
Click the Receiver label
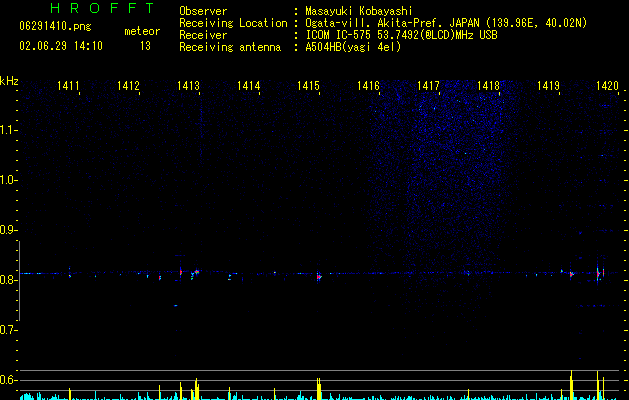coord(203,35)
